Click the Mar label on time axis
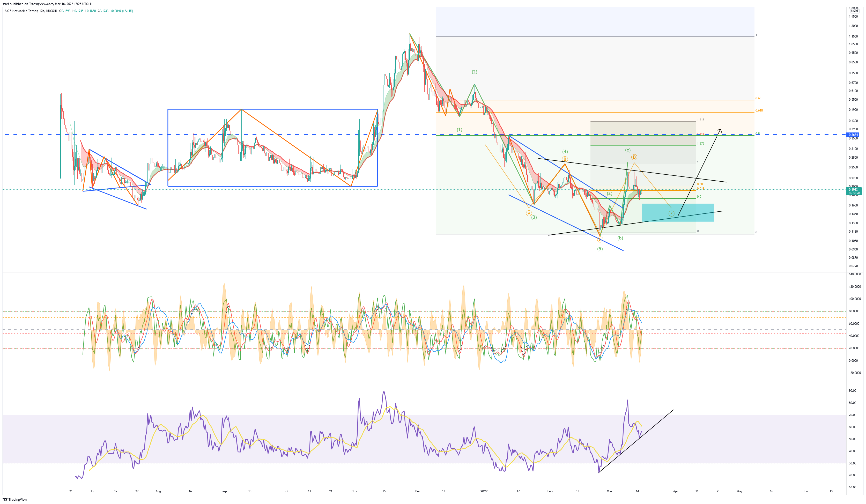The width and height of the screenshot is (866, 504). pos(609,491)
